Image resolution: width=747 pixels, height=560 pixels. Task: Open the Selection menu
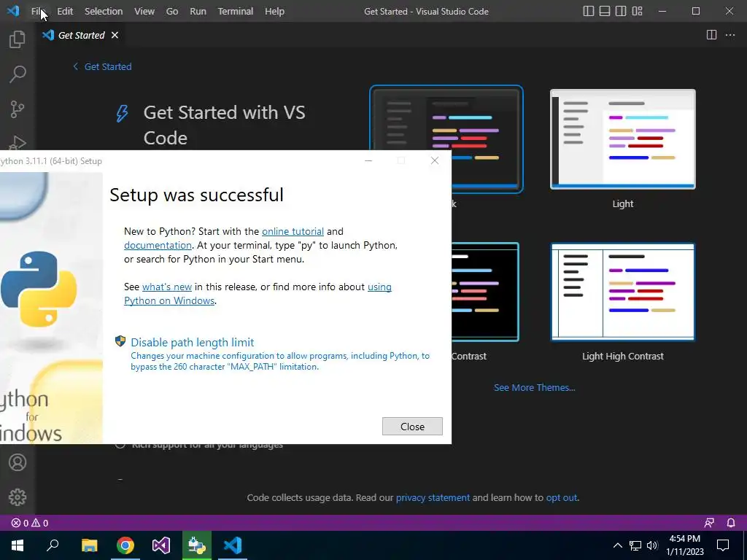click(104, 11)
